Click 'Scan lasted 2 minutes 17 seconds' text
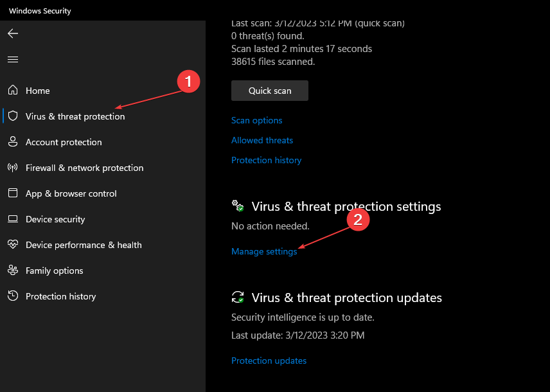Viewport: 550px width, 392px height. click(301, 49)
